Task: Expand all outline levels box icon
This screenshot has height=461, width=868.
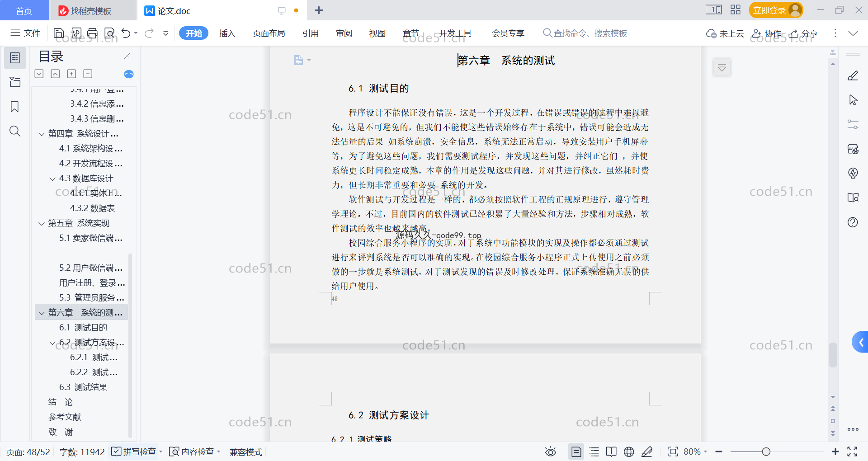Action: coord(39,74)
